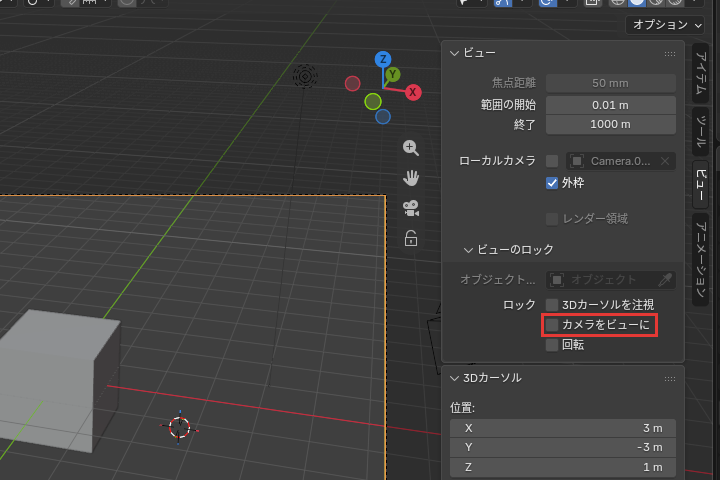Click the 3Dカーソル panel drag grip dots
Viewport: 720px width, 480px height.
click(x=669, y=378)
